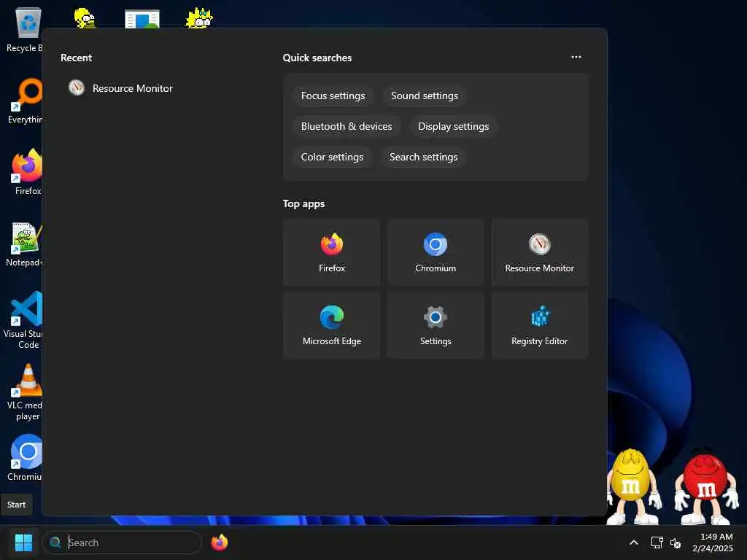Launch Chromium from Top apps

pyautogui.click(x=436, y=252)
